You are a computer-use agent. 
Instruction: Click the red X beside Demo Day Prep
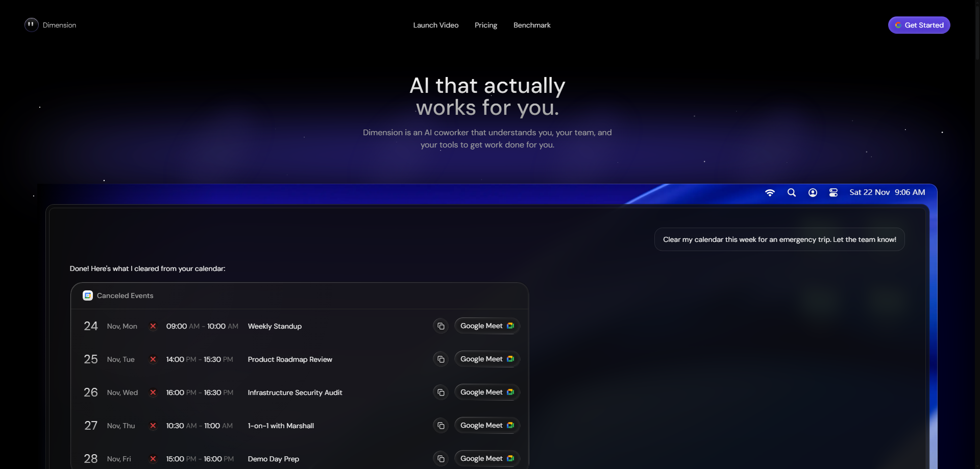153,459
